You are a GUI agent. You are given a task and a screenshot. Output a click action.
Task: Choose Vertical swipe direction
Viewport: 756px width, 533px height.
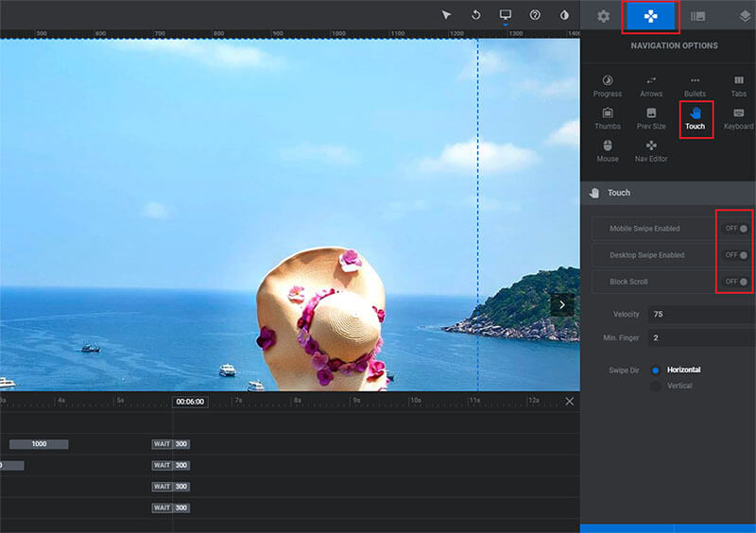point(656,386)
